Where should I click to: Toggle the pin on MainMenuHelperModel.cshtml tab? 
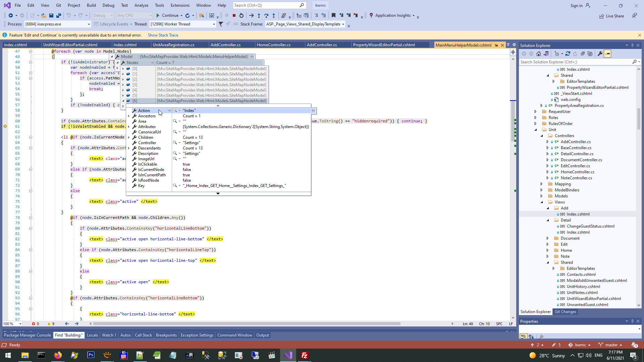[496, 45]
